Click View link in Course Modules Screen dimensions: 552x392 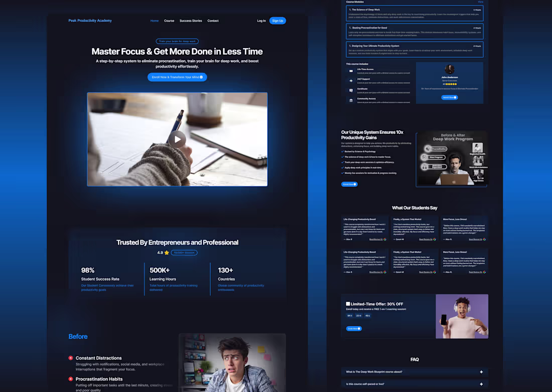(481, 2)
